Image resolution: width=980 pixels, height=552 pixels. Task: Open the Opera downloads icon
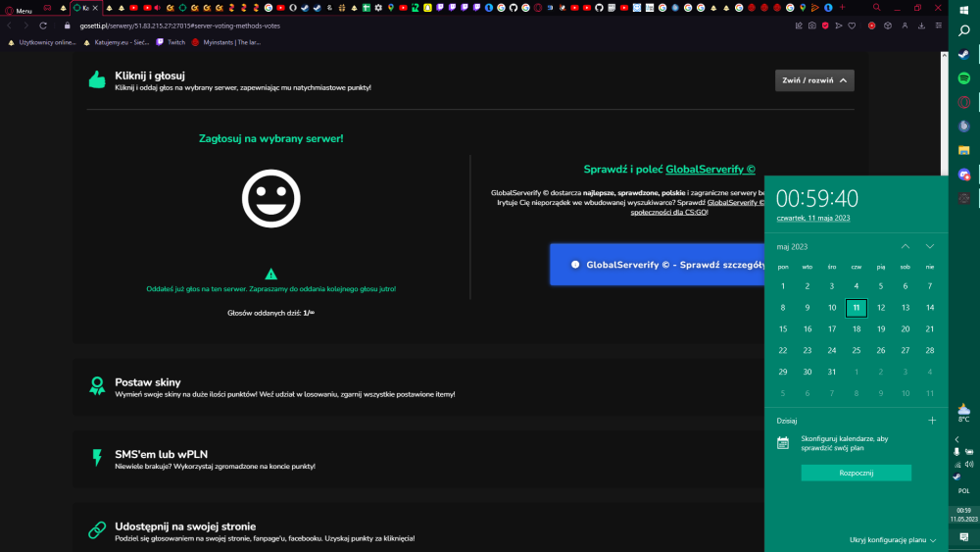(x=921, y=25)
